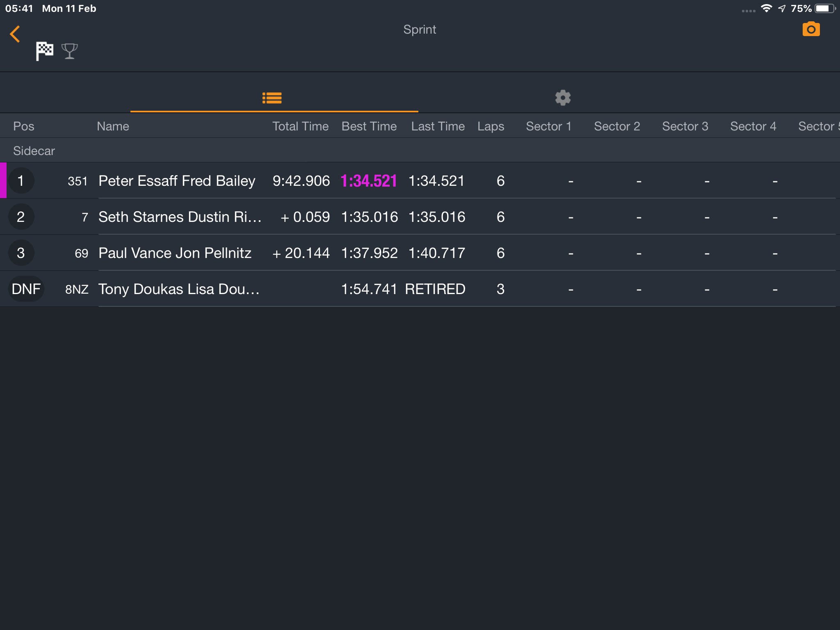Open the settings gear tab

click(x=563, y=98)
